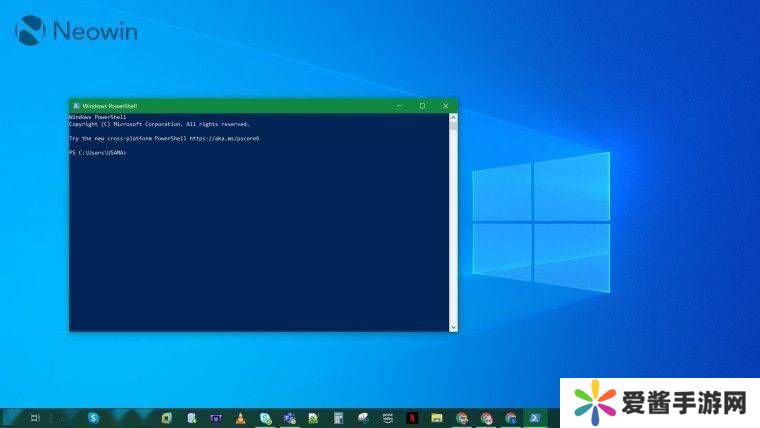Image resolution: width=760 pixels, height=428 pixels.
Task: Click the Windows PowerShell title bar text
Action: [110, 105]
